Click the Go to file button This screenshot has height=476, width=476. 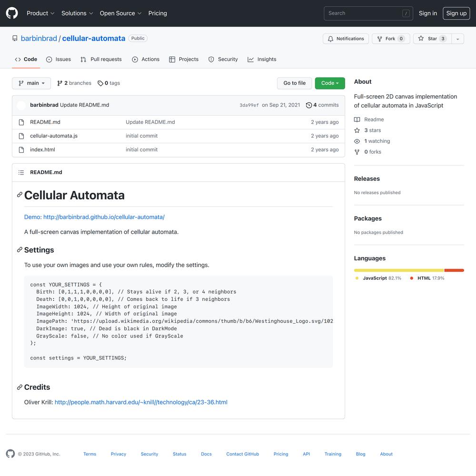294,83
